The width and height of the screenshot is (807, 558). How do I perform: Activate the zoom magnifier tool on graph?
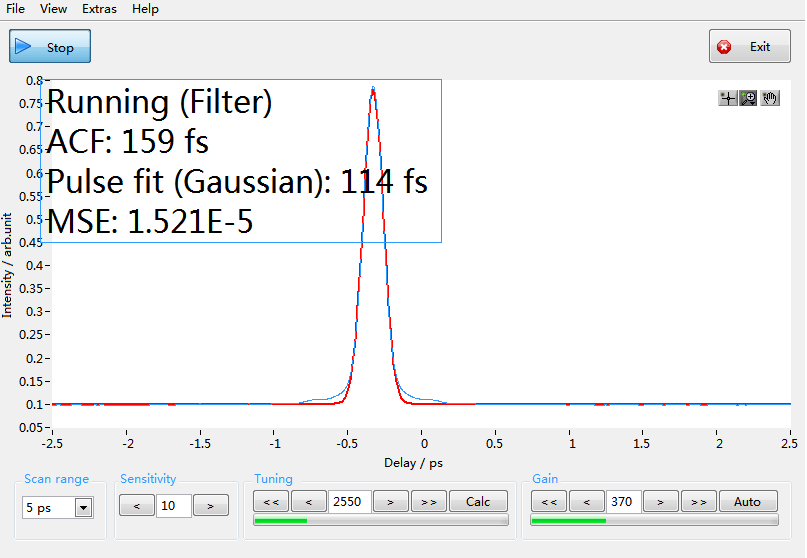click(748, 98)
